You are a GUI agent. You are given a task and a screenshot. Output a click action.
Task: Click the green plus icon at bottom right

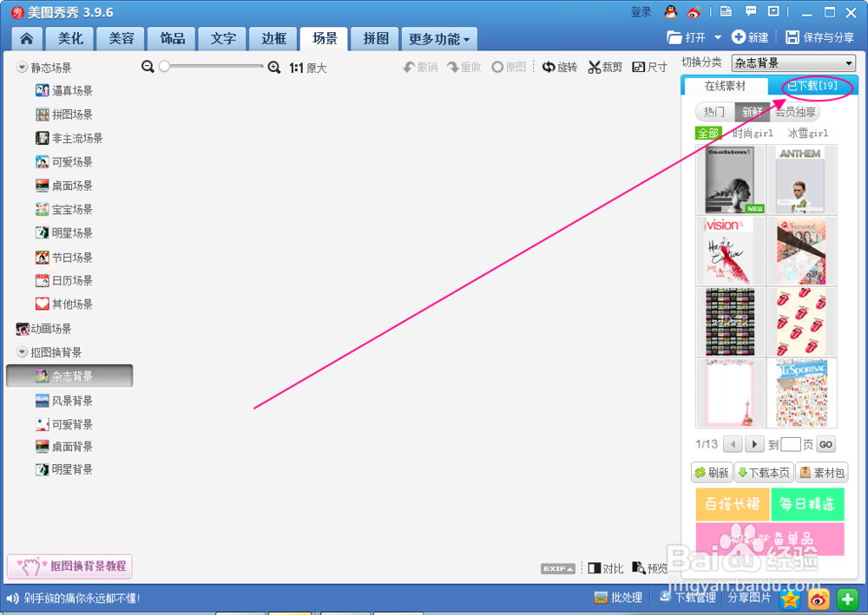pyautogui.click(x=847, y=599)
